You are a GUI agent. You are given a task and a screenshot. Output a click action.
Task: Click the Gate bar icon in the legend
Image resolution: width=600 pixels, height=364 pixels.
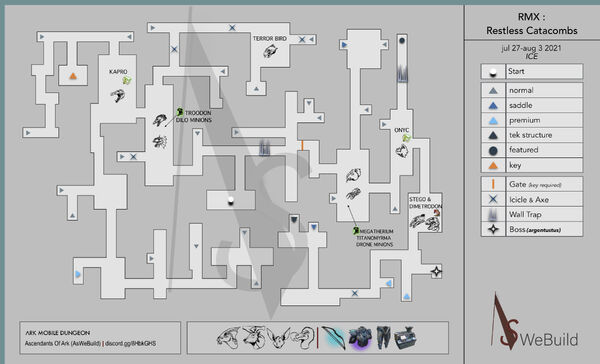[493, 184]
